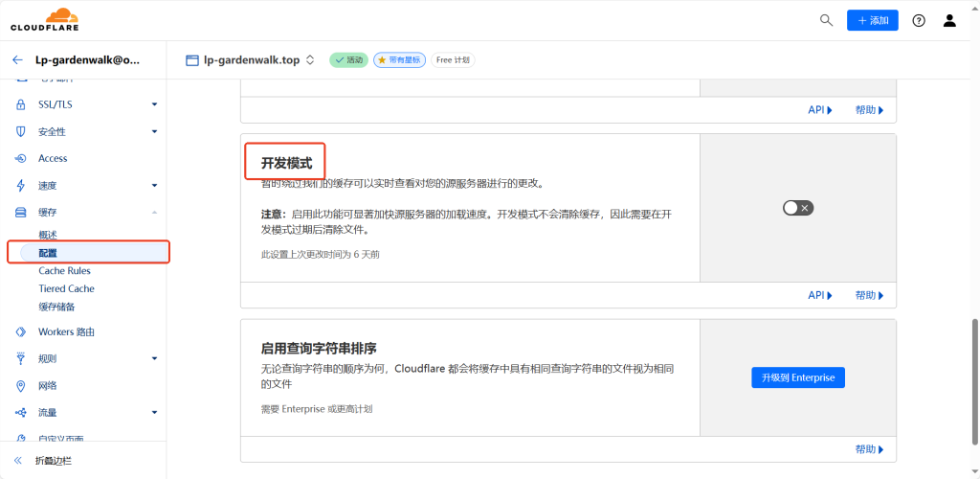This screenshot has height=479, width=980.
Task: Expand the SSL/TLS menu arrow
Action: [154, 104]
